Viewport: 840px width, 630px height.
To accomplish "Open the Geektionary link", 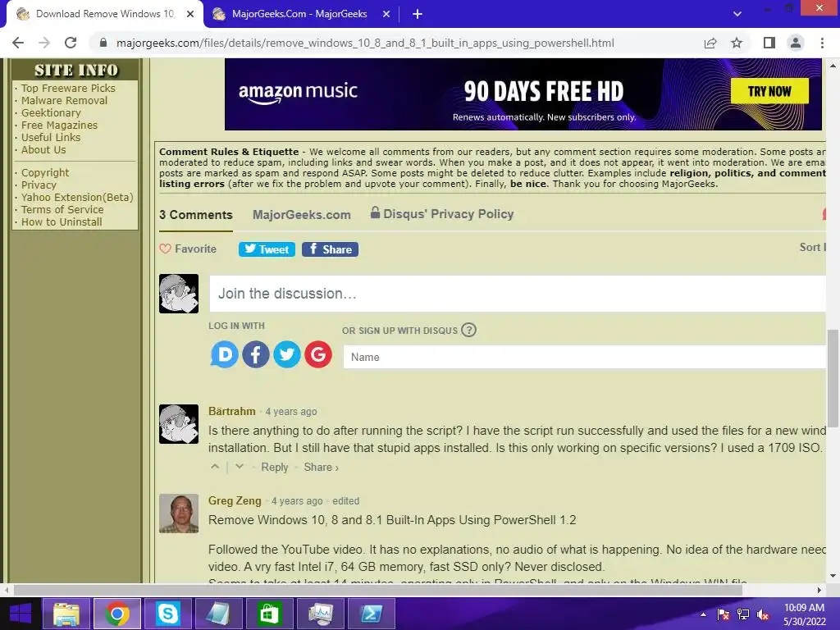I will point(51,113).
